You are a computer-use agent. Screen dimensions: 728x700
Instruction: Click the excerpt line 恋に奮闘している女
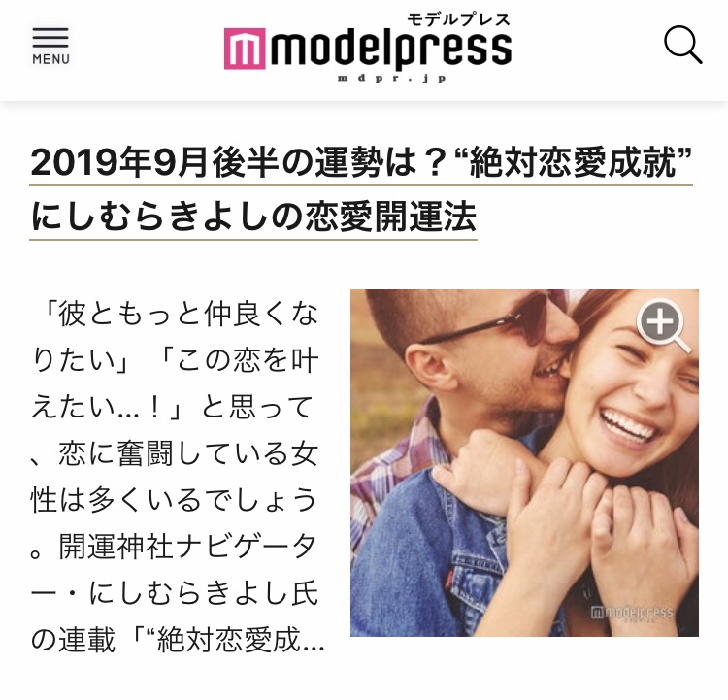[188, 453]
